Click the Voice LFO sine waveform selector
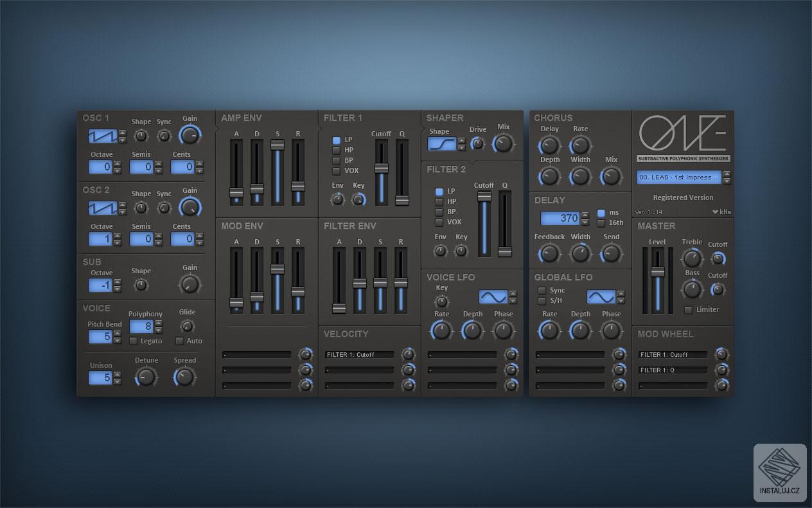Viewport: 812px width, 508px height. point(493,296)
